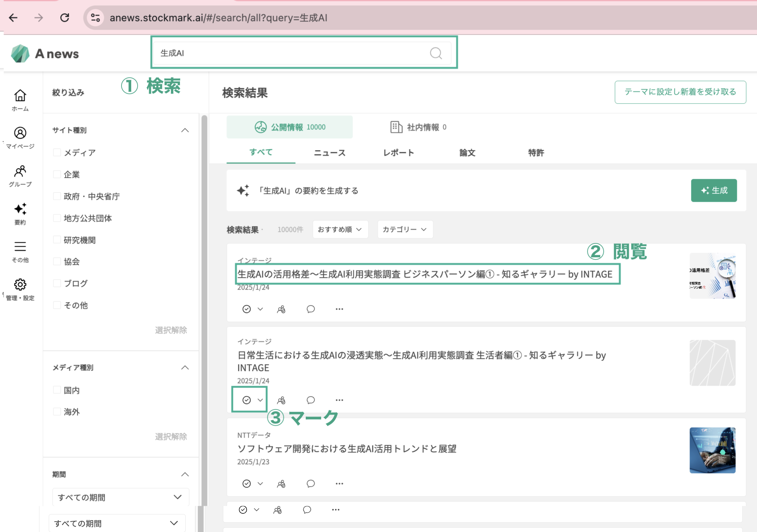Share NTTデータ article to group

pyautogui.click(x=281, y=484)
